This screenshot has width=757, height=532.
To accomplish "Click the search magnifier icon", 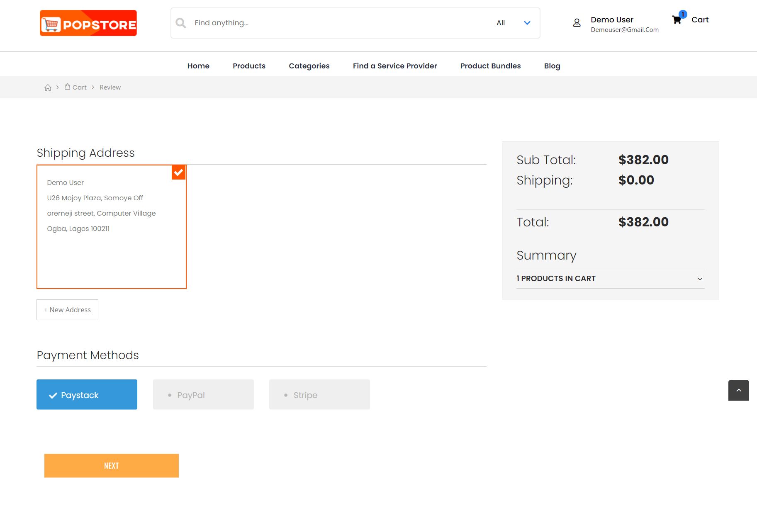I will [181, 23].
